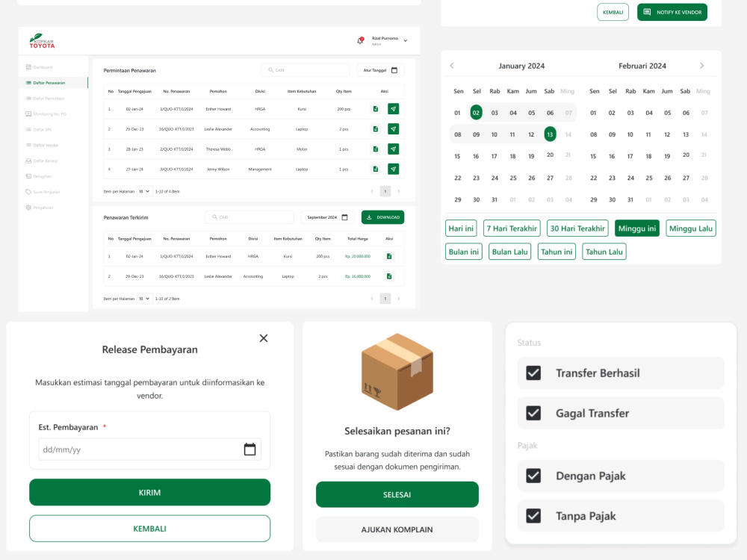This screenshot has height=560, width=747.
Task: Select the Tahun ini preset
Action: [x=557, y=252]
